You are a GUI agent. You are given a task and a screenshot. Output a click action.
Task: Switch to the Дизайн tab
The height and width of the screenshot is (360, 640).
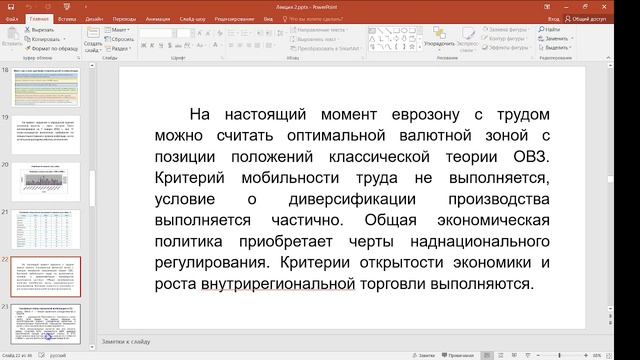tap(94, 19)
